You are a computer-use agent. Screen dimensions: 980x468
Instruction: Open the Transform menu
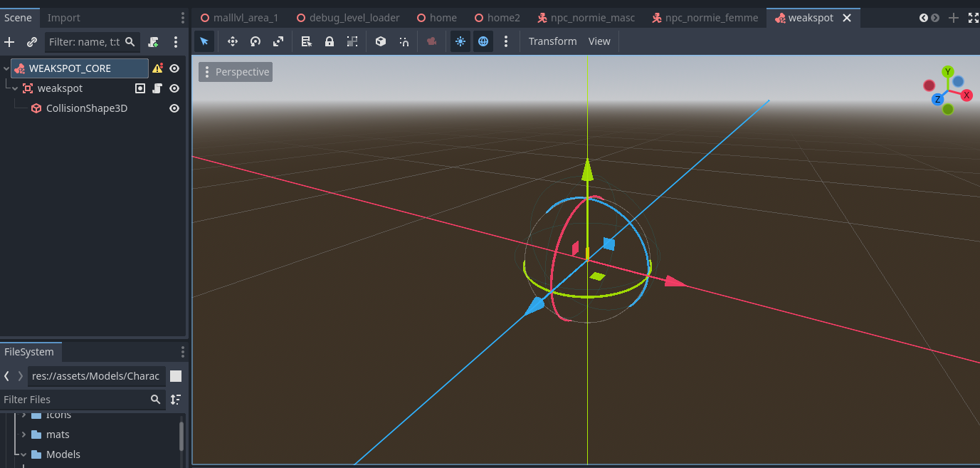click(x=552, y=41)
